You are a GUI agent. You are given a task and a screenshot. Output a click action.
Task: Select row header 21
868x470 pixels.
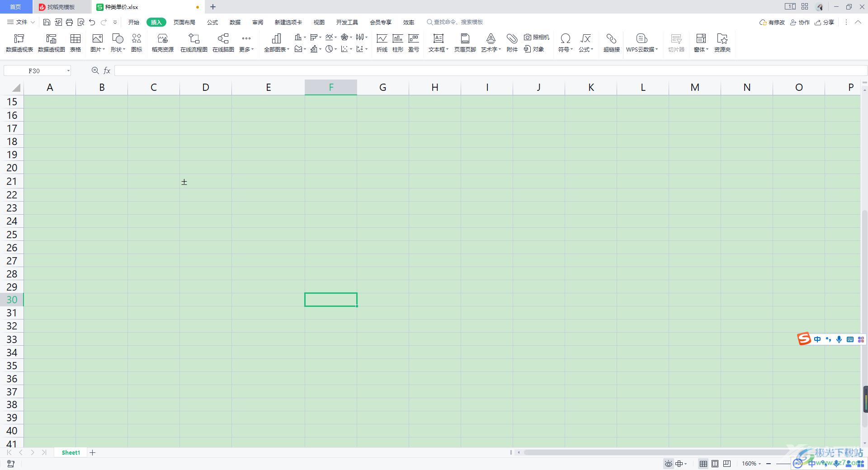[12, 182]
